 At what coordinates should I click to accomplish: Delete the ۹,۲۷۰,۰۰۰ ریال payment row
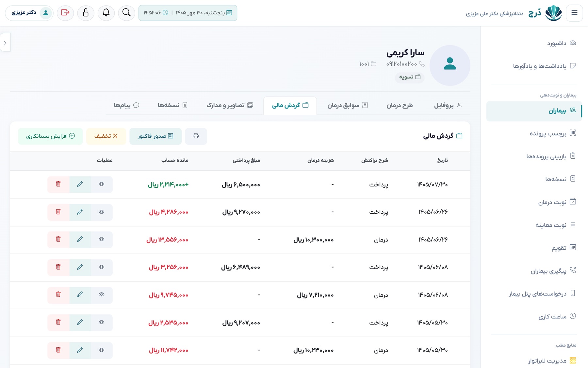58,212
